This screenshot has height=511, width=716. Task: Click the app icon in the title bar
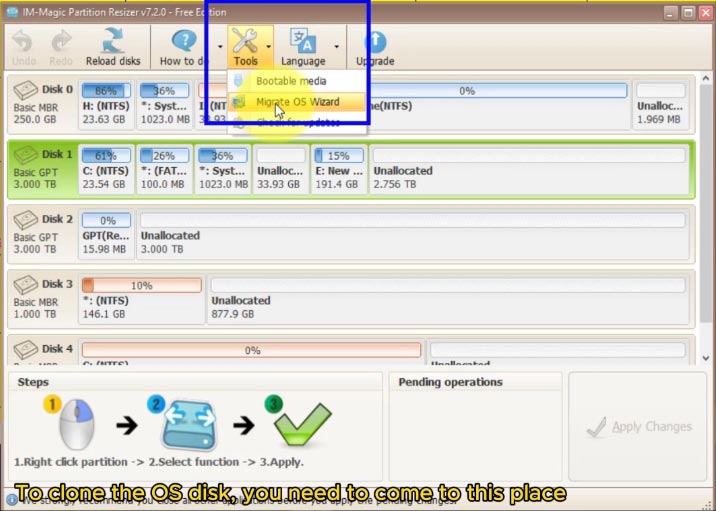(x=12, y=12)
